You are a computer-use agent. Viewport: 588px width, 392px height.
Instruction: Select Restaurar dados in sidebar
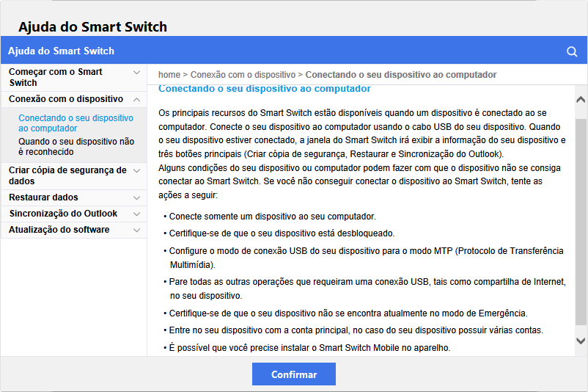[x=43, y=197]
